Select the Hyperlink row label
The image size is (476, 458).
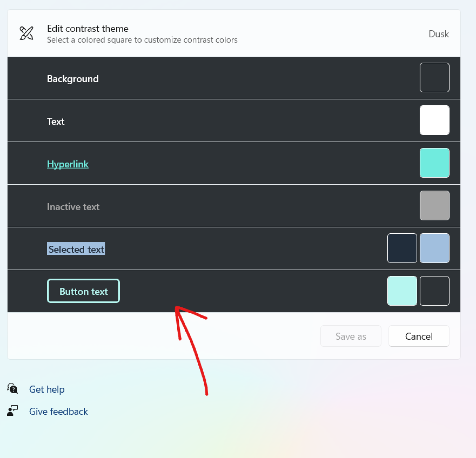pos(68,164)
